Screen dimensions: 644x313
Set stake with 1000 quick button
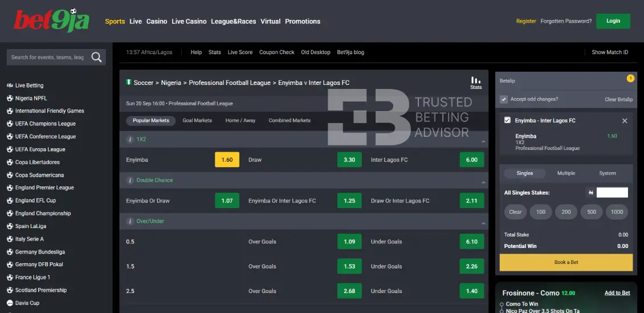tap(617, 212)
